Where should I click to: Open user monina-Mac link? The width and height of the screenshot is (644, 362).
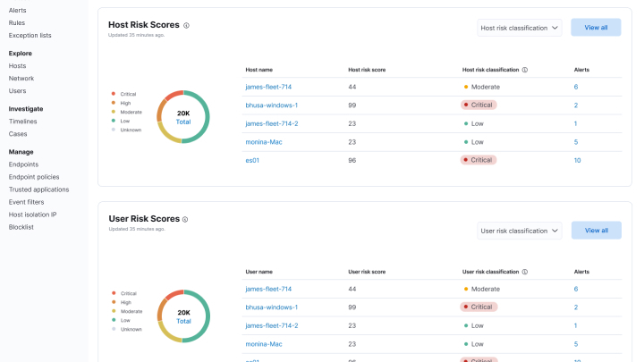(x=264, y=343)
